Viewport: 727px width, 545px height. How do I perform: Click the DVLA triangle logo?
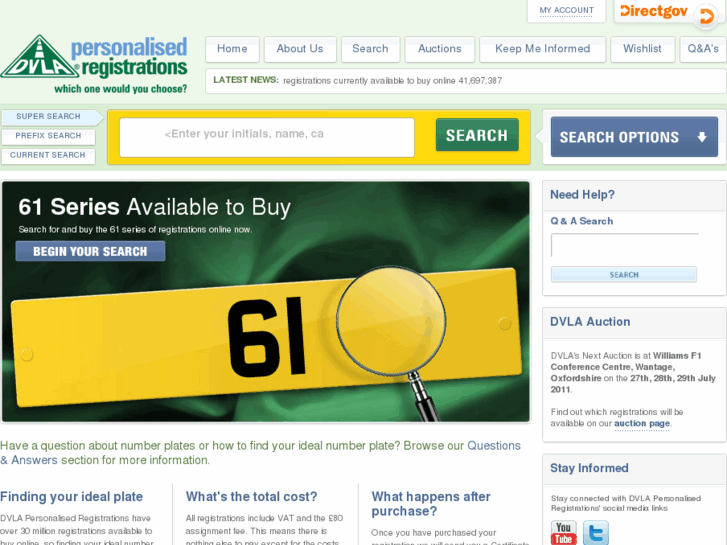coord(40,57)
